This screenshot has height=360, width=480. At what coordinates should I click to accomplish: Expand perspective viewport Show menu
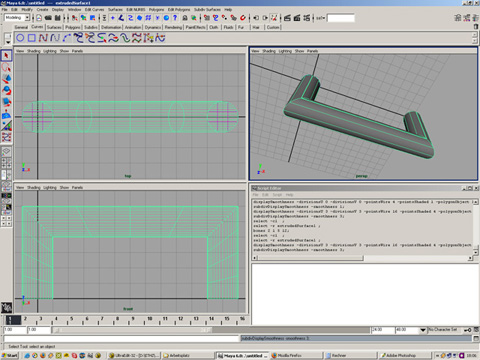[299, 51]
